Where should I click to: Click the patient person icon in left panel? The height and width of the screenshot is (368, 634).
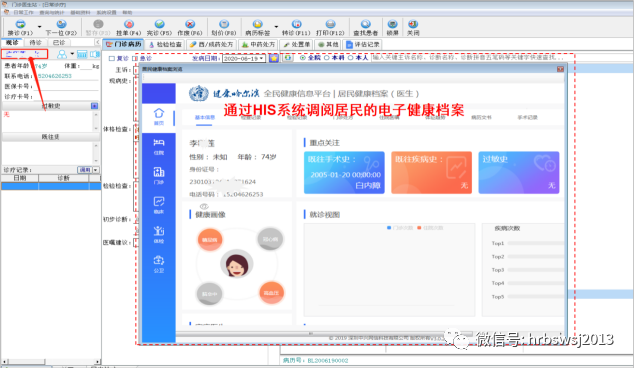coord(62,54)
